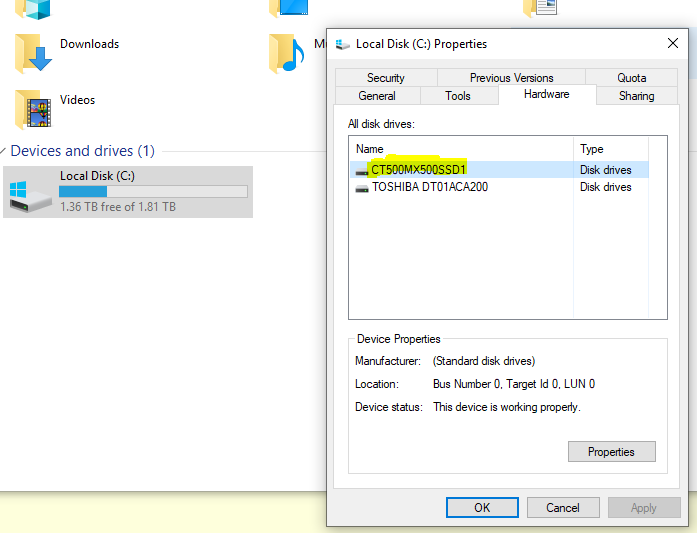Viewport: 697px width, 533px height.
Task: Switch to the General tab
Action: click(x=377, y=96)
